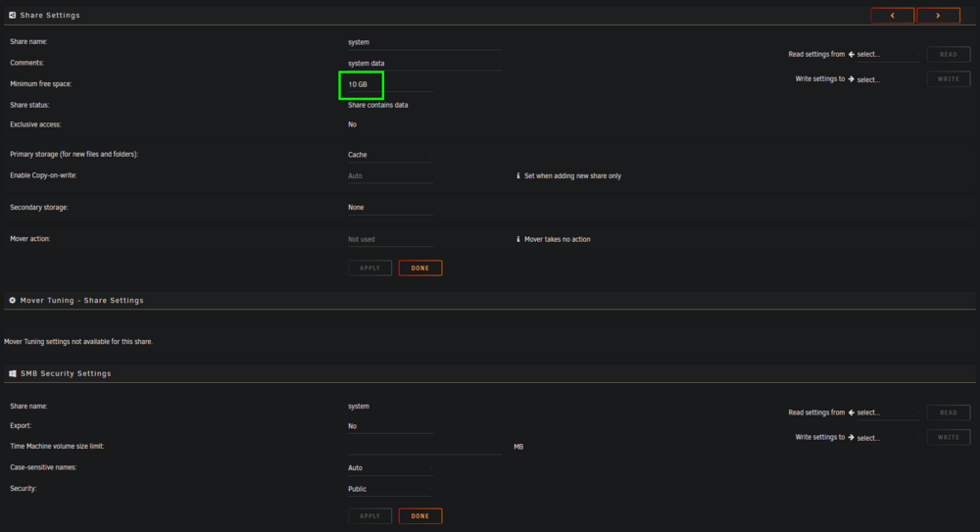Click APPLY button in SMB Security Settings
The height and width of the screenshot is (532, 980).
pos(370,516)
